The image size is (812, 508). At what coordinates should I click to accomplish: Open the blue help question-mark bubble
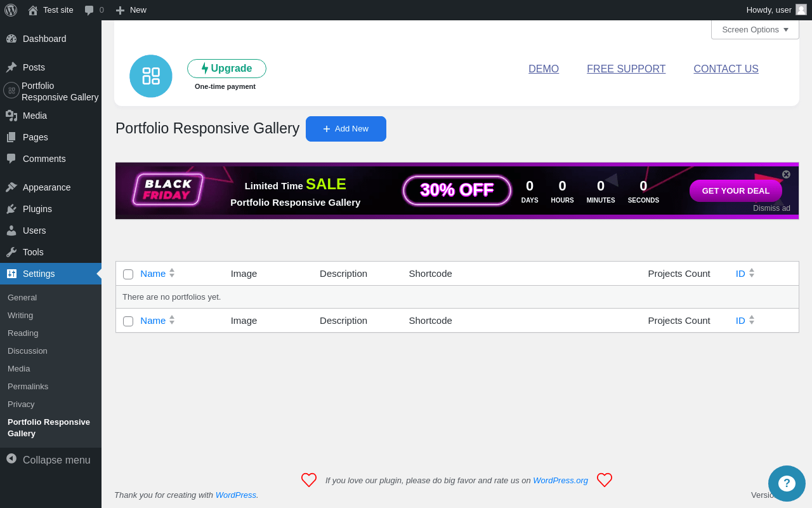pos(787,483)
